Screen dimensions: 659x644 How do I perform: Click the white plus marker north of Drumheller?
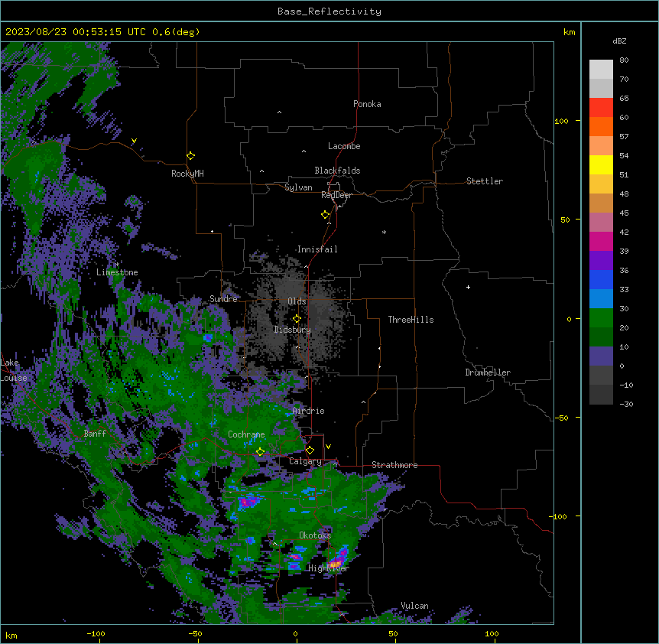tap(468, 287)
